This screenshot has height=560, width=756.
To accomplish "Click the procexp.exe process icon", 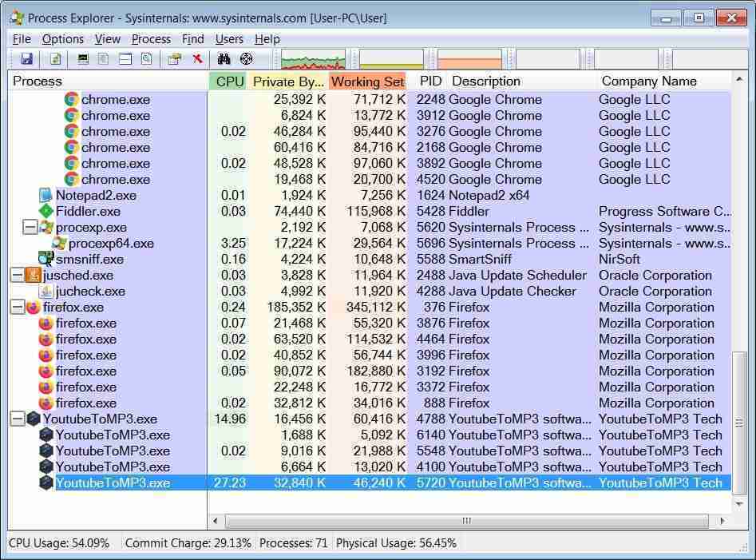I will tap(46, 227).
